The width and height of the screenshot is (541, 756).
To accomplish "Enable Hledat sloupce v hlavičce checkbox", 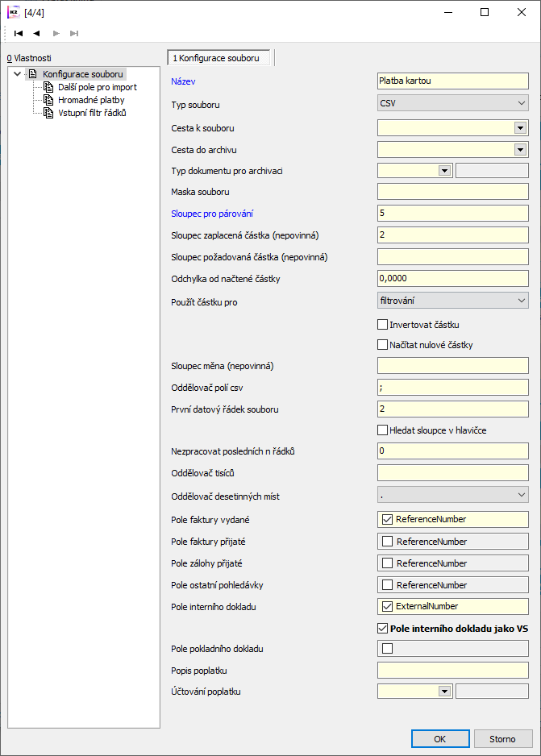I will click(382, 430).
